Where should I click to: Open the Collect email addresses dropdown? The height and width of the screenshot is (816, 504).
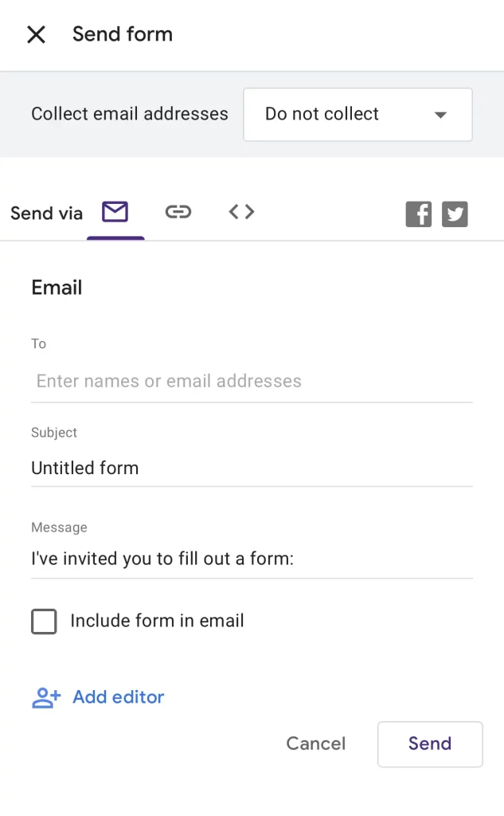click(x=357, y=114)
